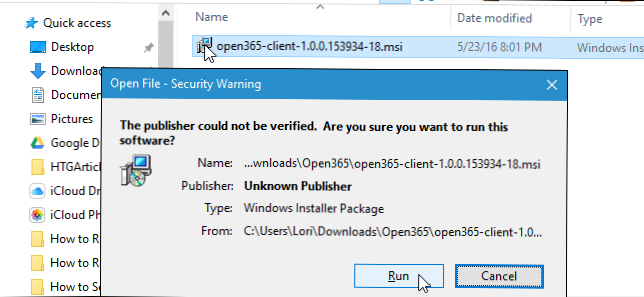Click the Type column header

point(590,19)
